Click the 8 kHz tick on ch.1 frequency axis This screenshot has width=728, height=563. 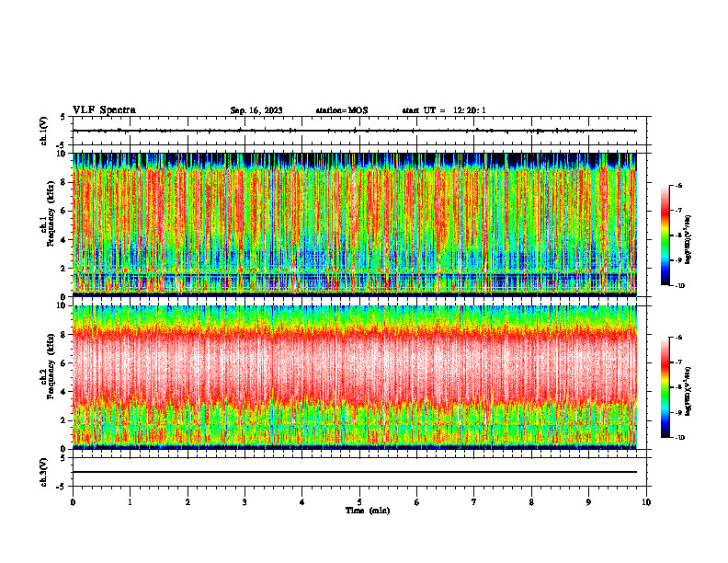point(63,182)
